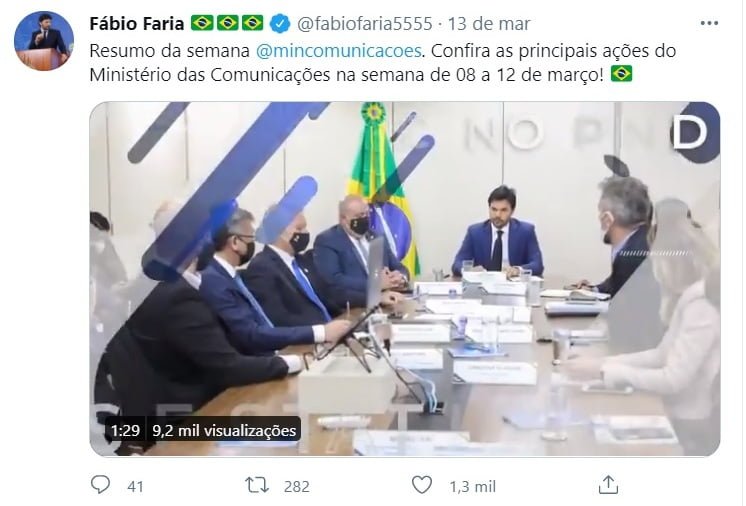Image resolution: width=746 pixels, height=506 pixels.
Task: Click the blue verified badge
Action: pyautogui.click(x=280, y=23)
